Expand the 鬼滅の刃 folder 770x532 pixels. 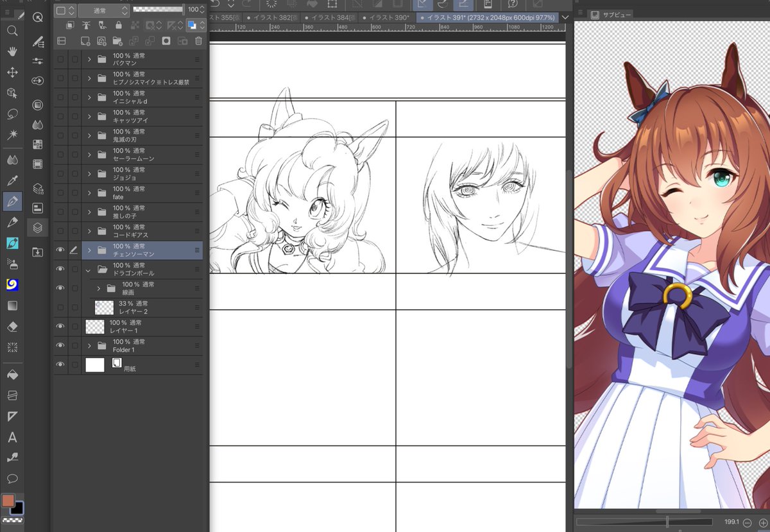tap(89, 136)
